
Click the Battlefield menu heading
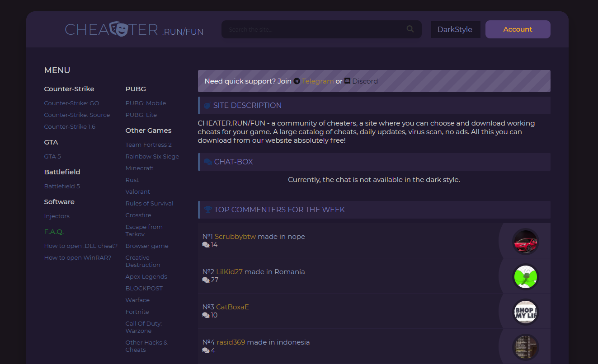[x=62, y=172]
